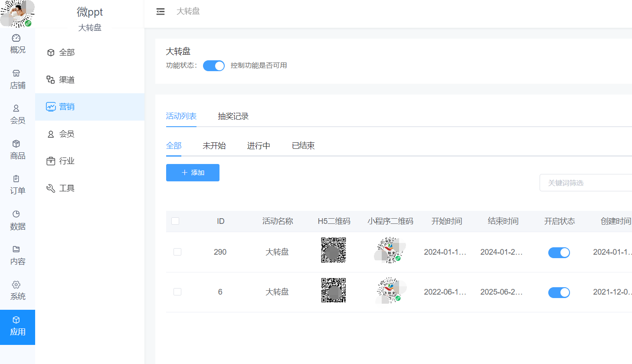Click the 渠道 channel icon in submenu
The image size is (632, 364).
(x=51, y=80)
